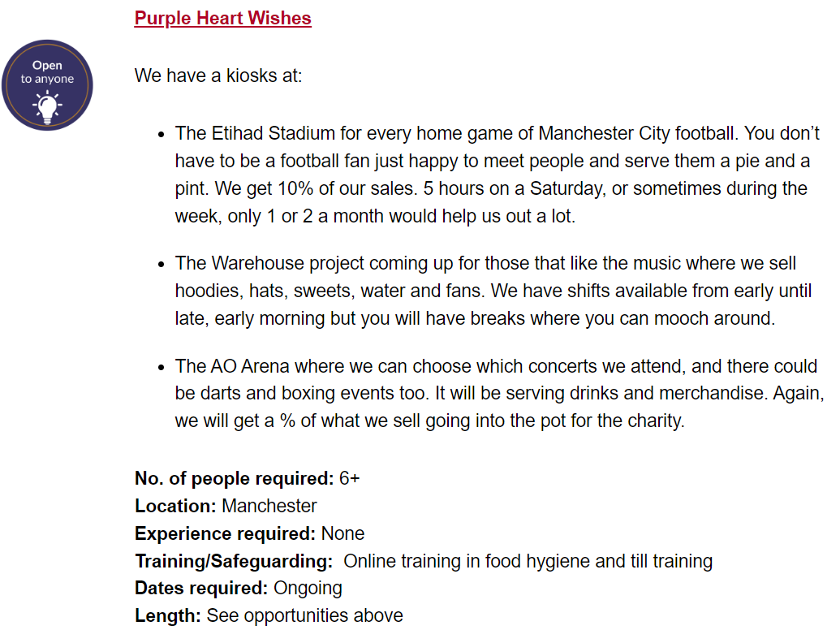840x630 pixels.
Task: Click the bold "Length:" label
Action: click(168, 615)
